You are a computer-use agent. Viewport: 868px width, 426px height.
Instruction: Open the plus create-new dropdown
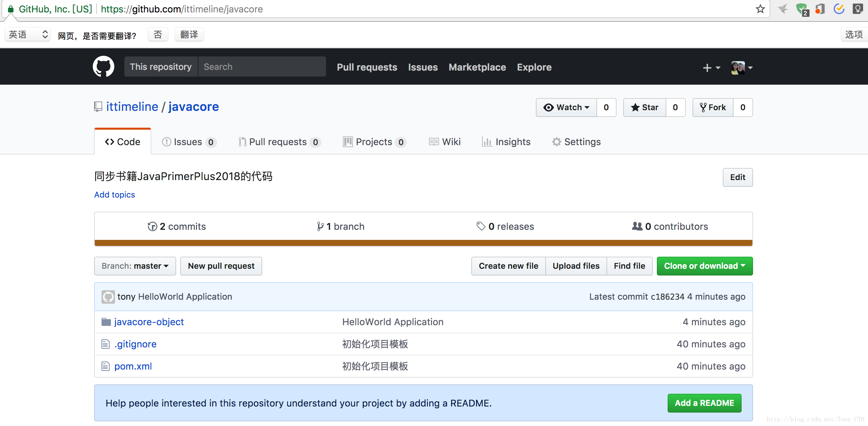pyautogui.click(x=711, y=68)
